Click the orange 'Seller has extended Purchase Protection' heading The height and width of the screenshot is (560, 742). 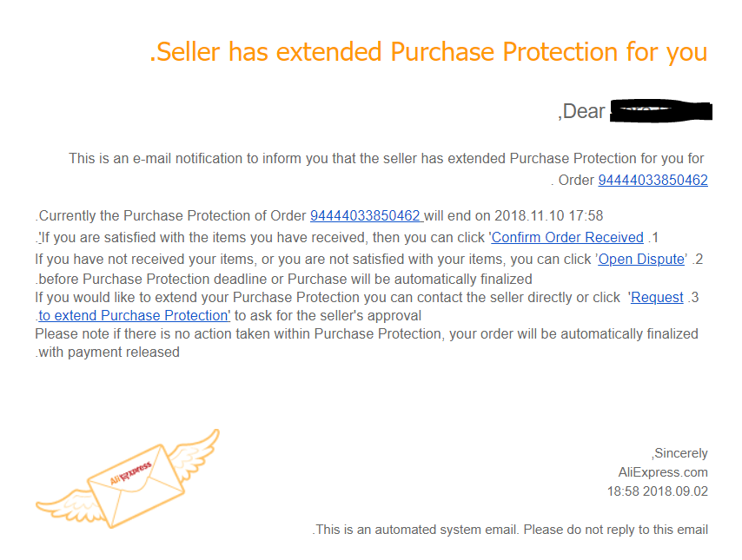428,52
